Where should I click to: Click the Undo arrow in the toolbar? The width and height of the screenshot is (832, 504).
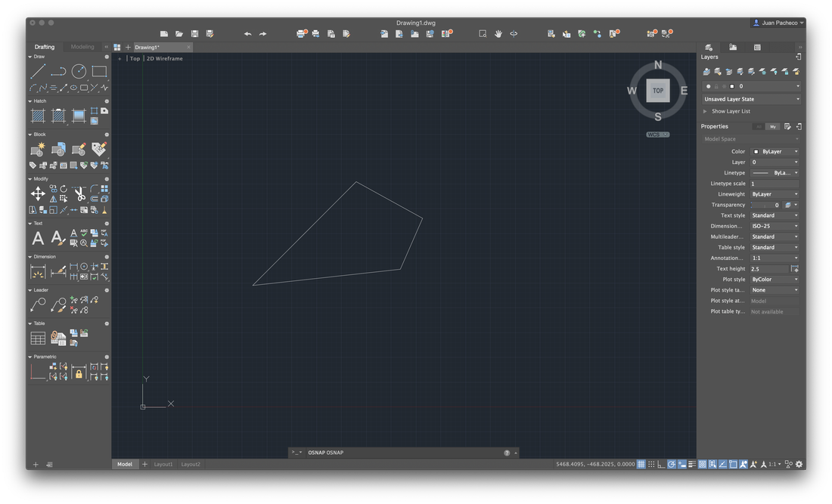248,34
